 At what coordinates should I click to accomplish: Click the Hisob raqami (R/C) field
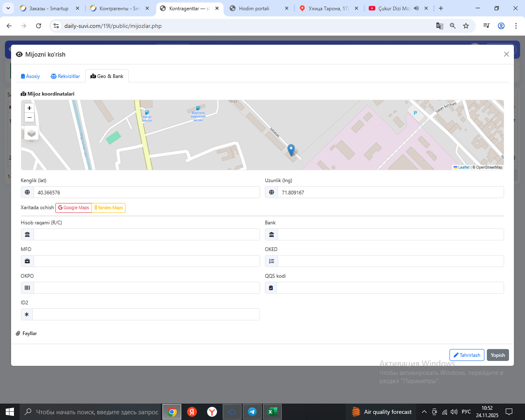pyautogui.click(x=146, y=235)
